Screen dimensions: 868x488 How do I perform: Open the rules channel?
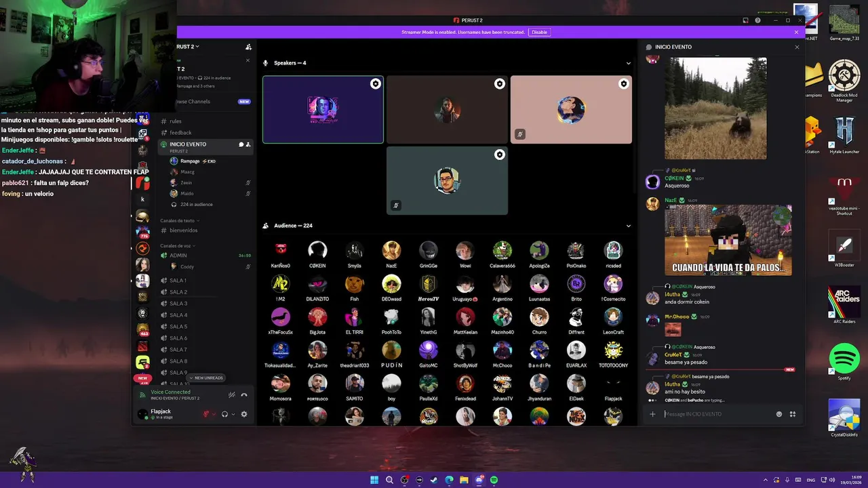pyautogui.click(x=205, y=121)
